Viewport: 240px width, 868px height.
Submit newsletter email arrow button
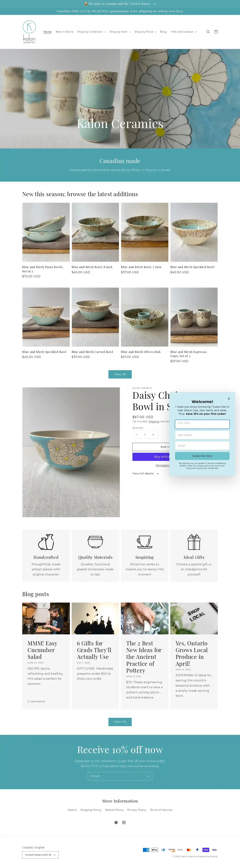[148, 776]
